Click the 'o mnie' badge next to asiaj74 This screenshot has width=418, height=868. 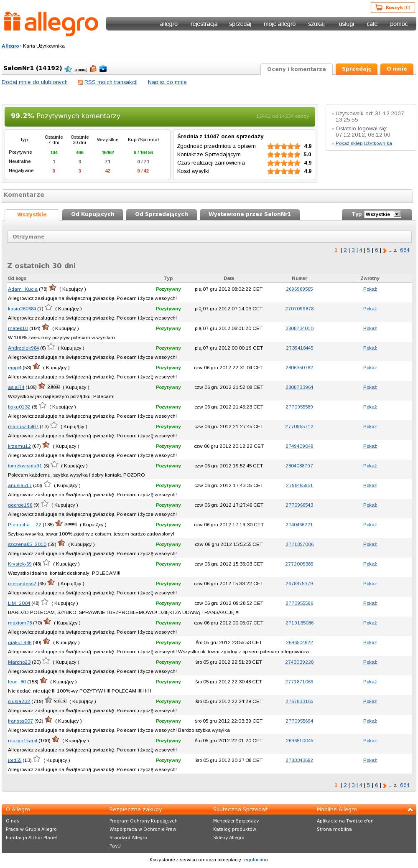pos(53,387)
